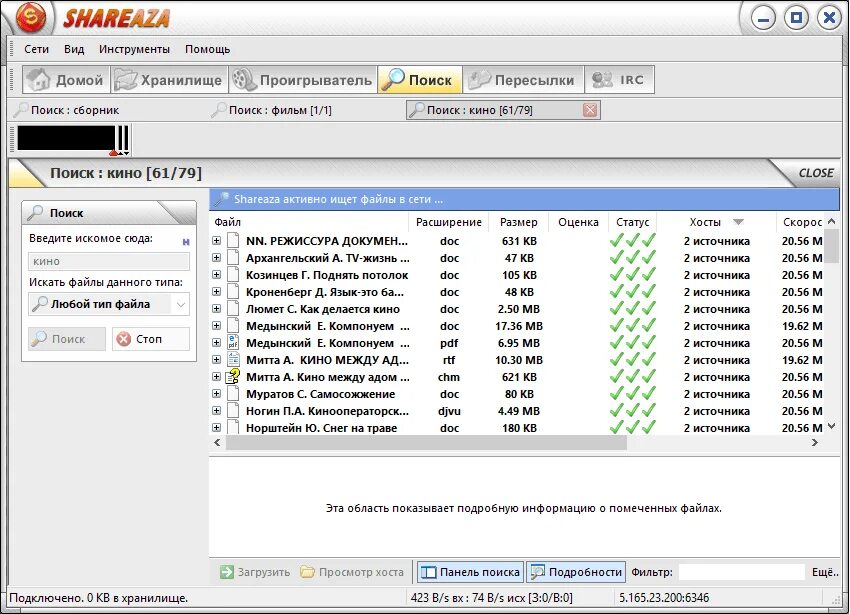Sort by the Расширение column header
Viewport: 850px width, 614px height.
point(448,222)
